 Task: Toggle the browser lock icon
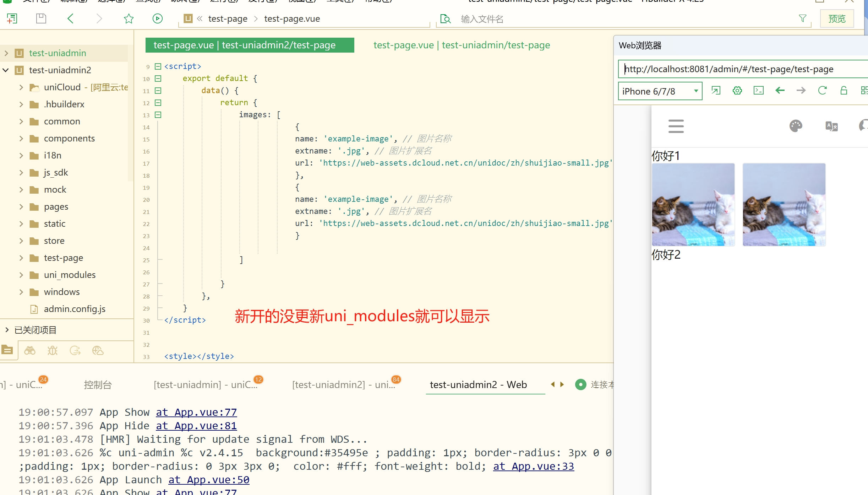(844, 91)
